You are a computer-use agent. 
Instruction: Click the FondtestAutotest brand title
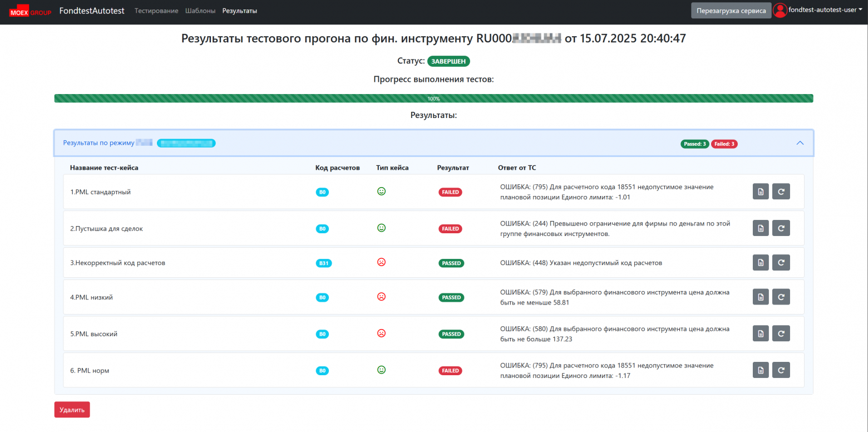click(x=92, y=11)
